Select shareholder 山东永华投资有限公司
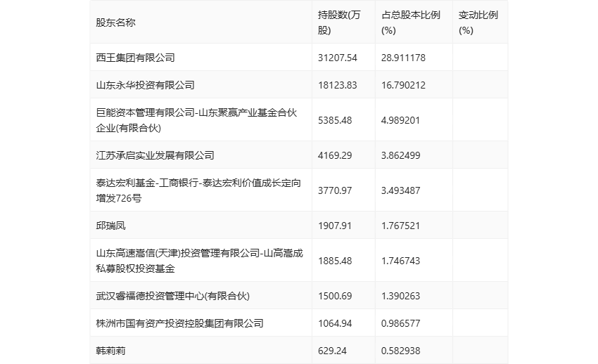This screenshot has width=598, height=364. click(146, 85)
